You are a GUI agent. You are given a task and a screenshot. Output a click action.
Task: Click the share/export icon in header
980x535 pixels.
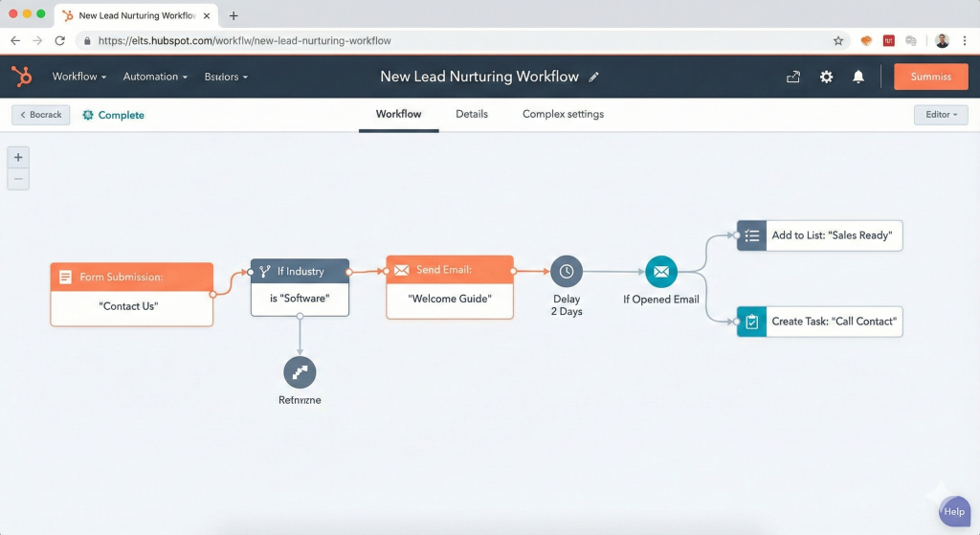[792, 77]
